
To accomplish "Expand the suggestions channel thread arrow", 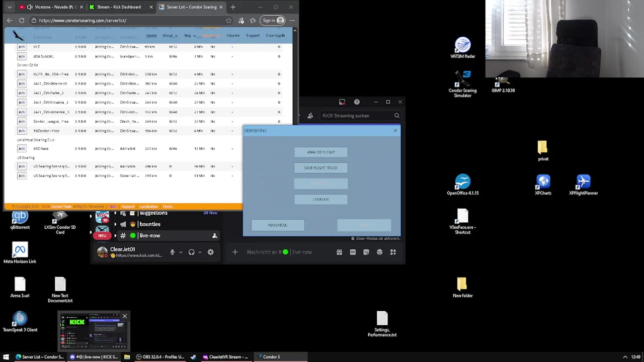I will [115, 213].
